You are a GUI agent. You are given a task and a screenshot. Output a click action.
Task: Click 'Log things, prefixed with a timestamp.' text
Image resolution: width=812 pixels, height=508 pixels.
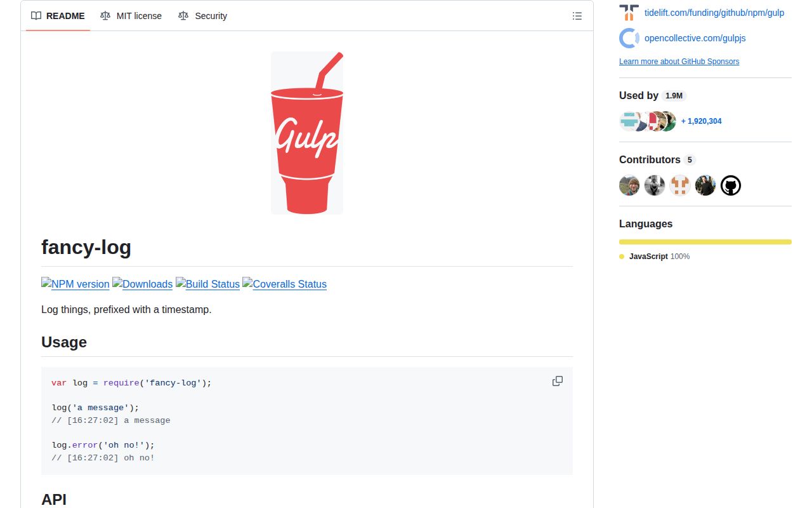tap(126, 310)
